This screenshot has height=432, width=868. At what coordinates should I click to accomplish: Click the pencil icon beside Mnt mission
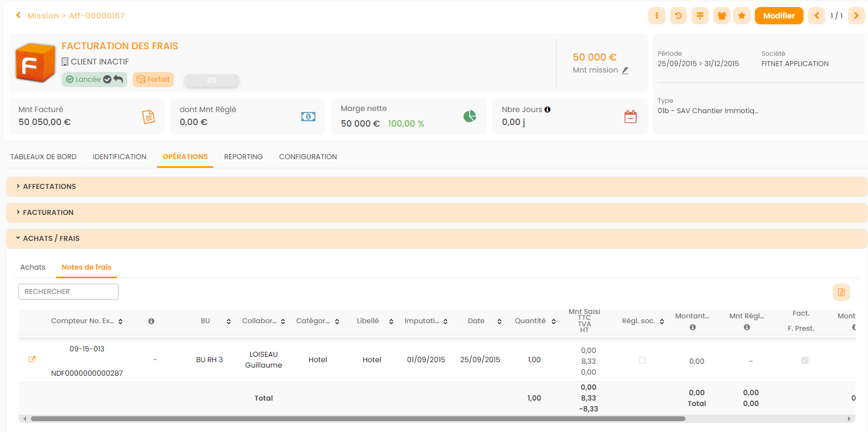click(625, 70)
